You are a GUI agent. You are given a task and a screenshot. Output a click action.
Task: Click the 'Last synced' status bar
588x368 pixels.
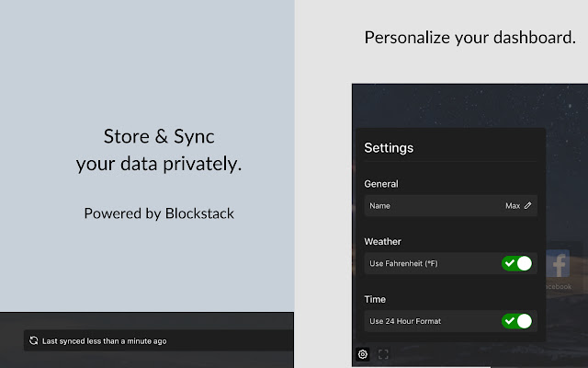coord(156,340)
